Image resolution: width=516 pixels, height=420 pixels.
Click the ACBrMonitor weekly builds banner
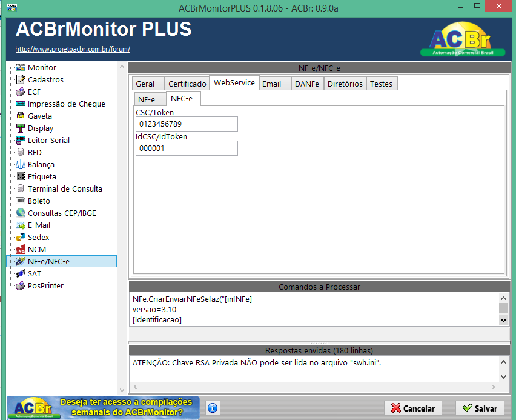[x=103, y=407]
